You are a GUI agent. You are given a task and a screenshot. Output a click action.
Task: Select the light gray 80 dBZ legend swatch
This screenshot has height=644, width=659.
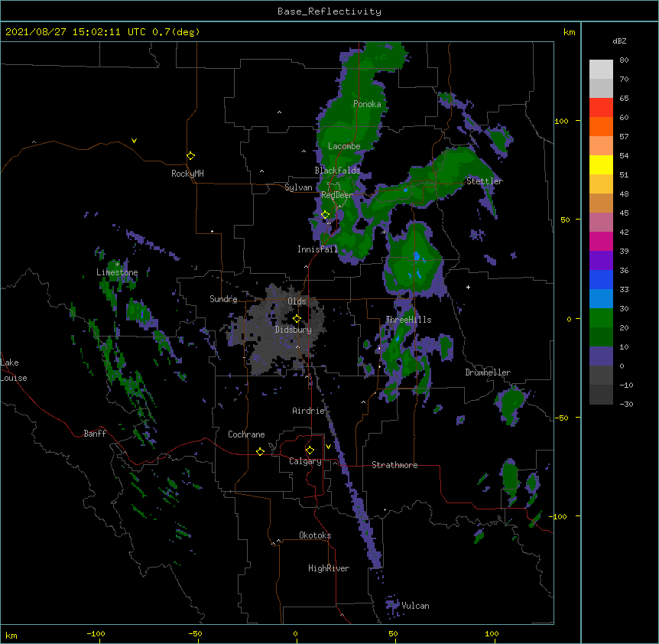coord(601,69)
